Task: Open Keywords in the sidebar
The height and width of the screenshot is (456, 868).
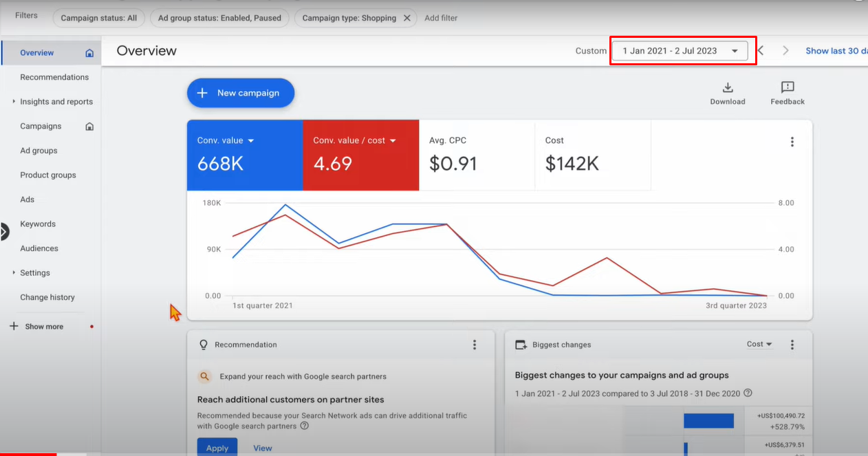Action: 38,224
